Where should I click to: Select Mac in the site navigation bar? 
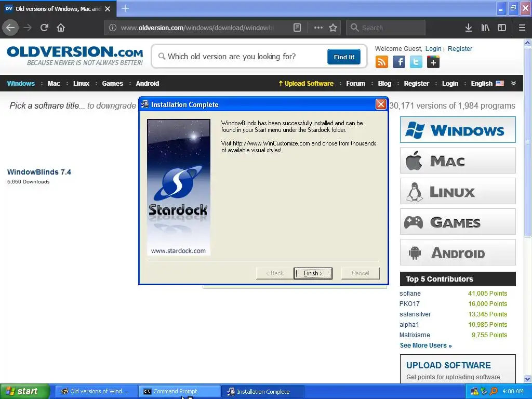54,84
